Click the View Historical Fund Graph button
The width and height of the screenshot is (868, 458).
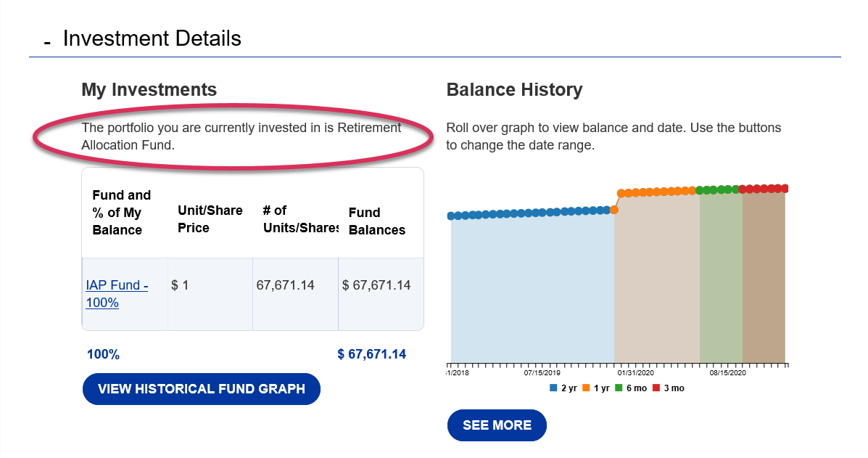point(201,388)
